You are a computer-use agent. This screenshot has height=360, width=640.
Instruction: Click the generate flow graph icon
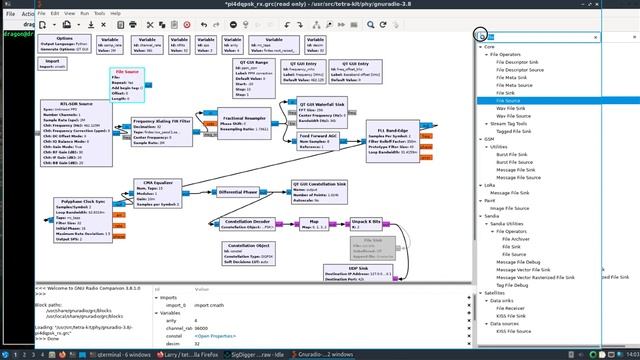click(246, 25)
